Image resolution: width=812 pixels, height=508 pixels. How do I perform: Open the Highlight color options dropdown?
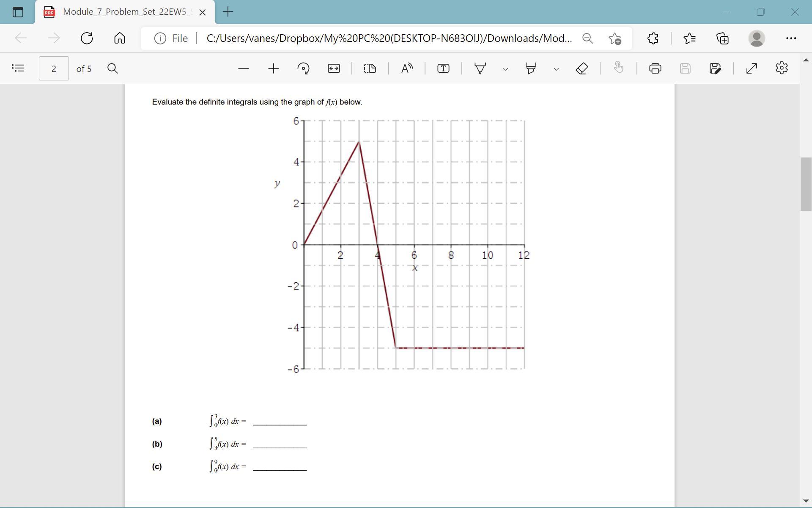point(556,69)
